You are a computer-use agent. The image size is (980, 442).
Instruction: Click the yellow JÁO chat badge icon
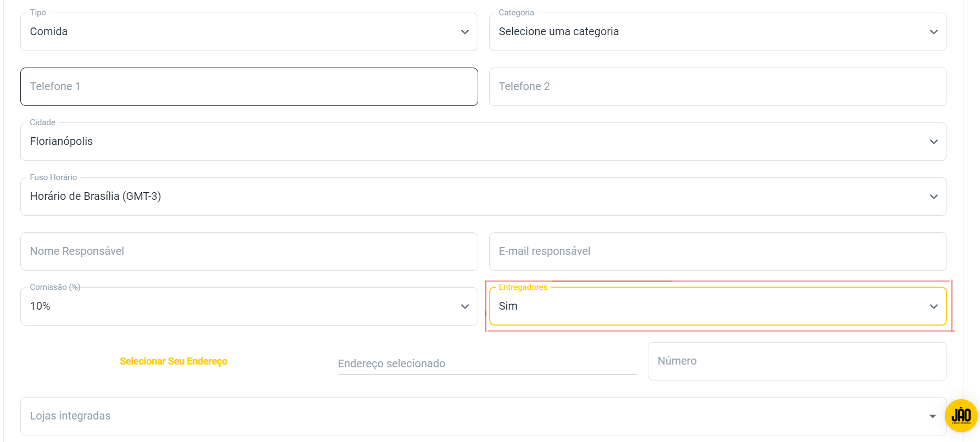pos(961,416)
